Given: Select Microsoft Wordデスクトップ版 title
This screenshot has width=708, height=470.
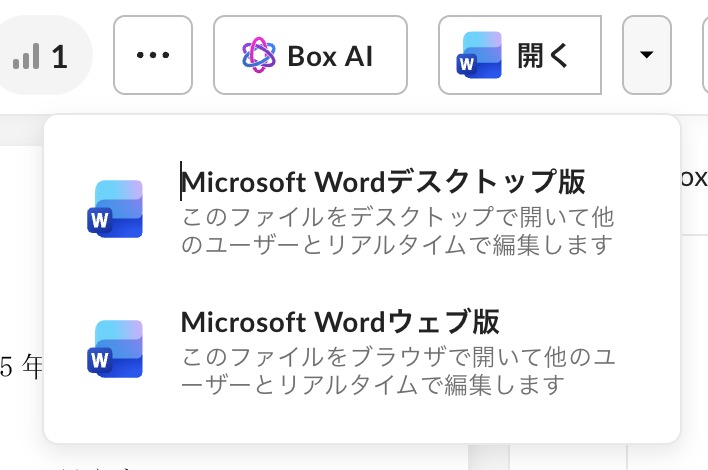Looking at the screenshot, I should click(x=383, y=182).
